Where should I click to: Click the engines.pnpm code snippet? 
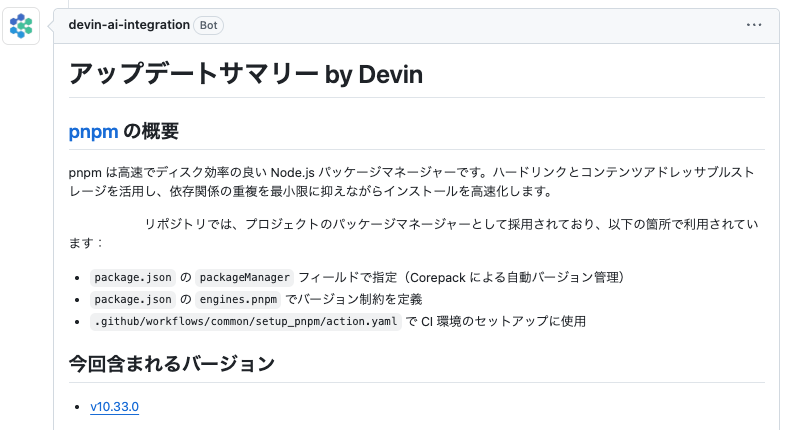click(238, 299)
